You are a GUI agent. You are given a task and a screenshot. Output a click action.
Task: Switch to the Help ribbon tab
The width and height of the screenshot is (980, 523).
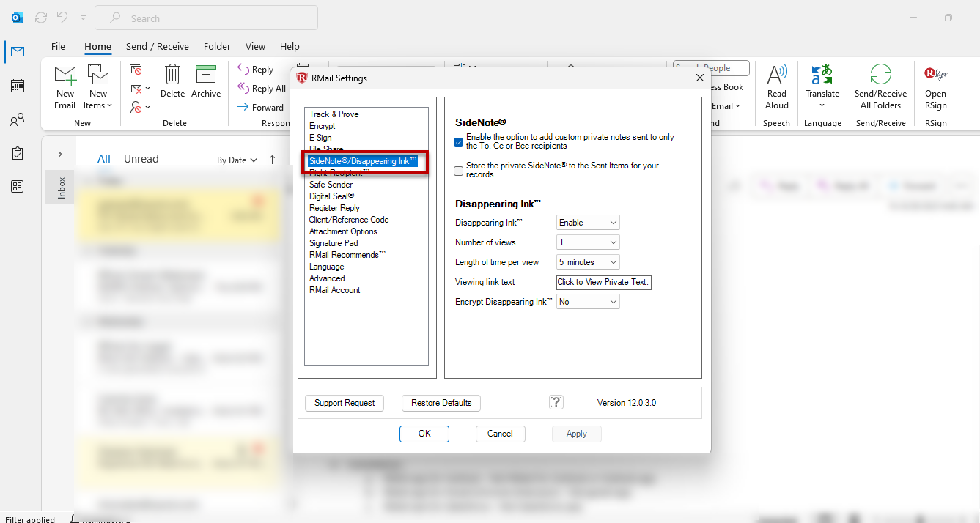(290, 46)
